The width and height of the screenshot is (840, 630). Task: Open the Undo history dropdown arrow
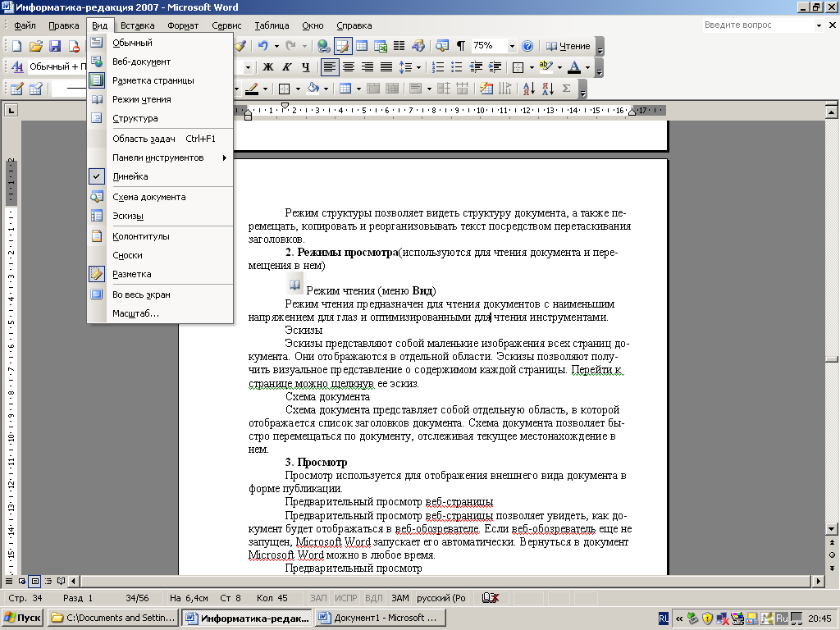coord(276,46)
